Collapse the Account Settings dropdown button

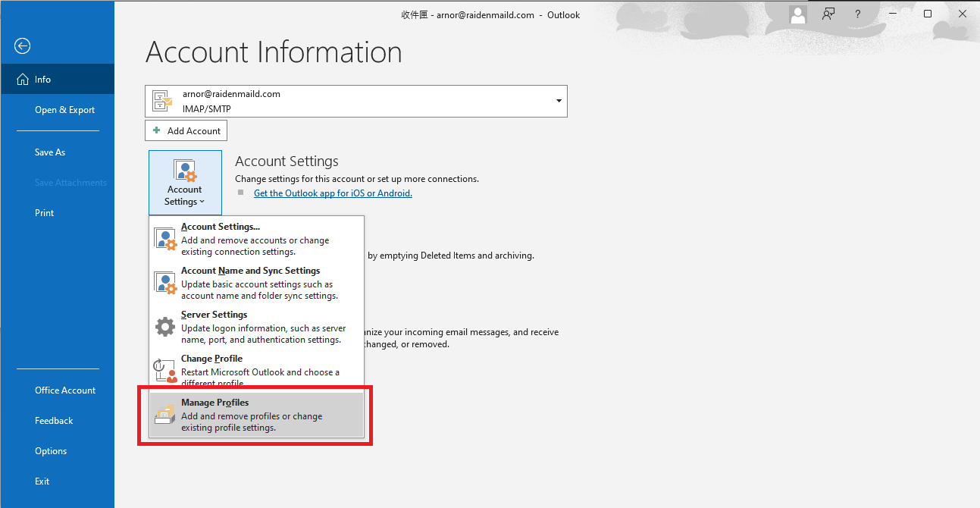[x=185, y=182]
